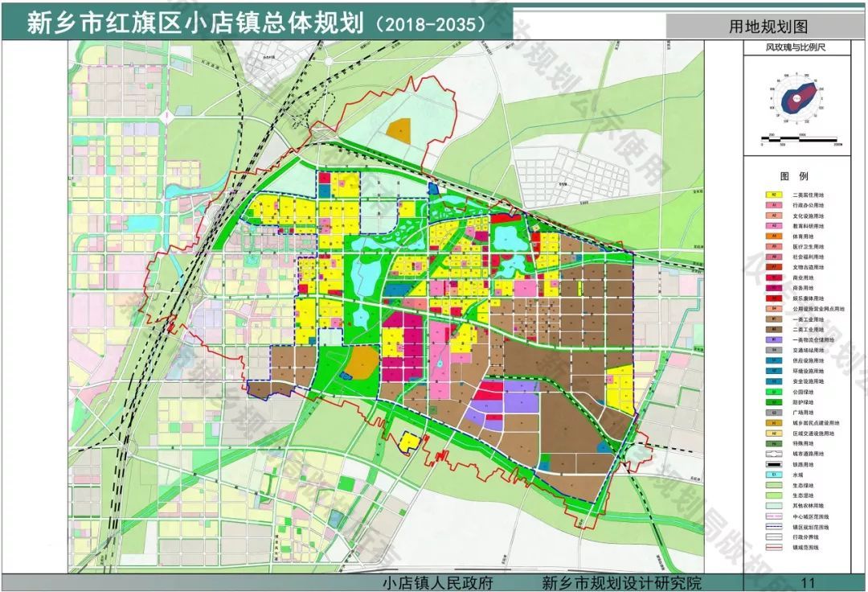Click the legend label 文化设施用地
The image size is (868, 592).
tap(809, 216)
